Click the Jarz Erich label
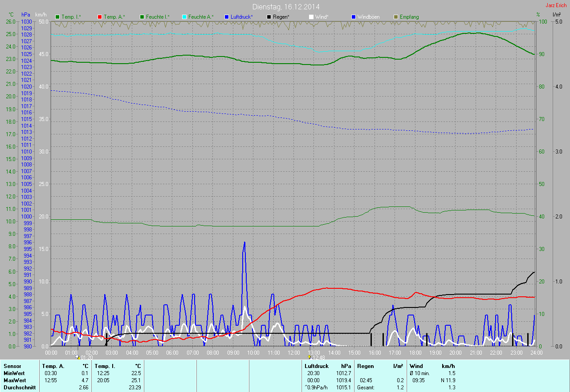This screenshot has height=392, width=570. (x=556, y=5)
